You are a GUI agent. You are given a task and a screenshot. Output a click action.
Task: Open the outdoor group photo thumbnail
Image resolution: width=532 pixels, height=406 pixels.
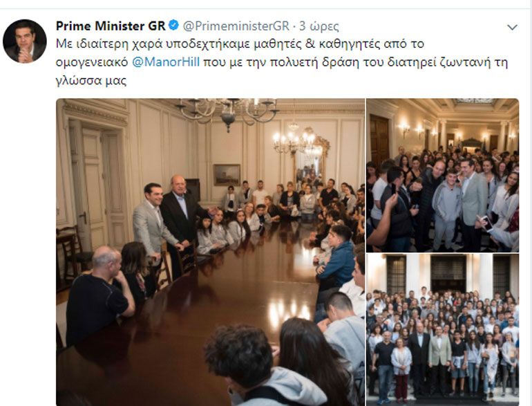(x=442, y=329)
